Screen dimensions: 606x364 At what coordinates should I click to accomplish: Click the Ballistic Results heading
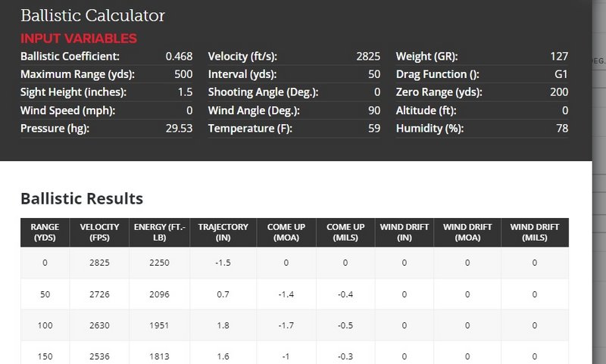[82, 198]
